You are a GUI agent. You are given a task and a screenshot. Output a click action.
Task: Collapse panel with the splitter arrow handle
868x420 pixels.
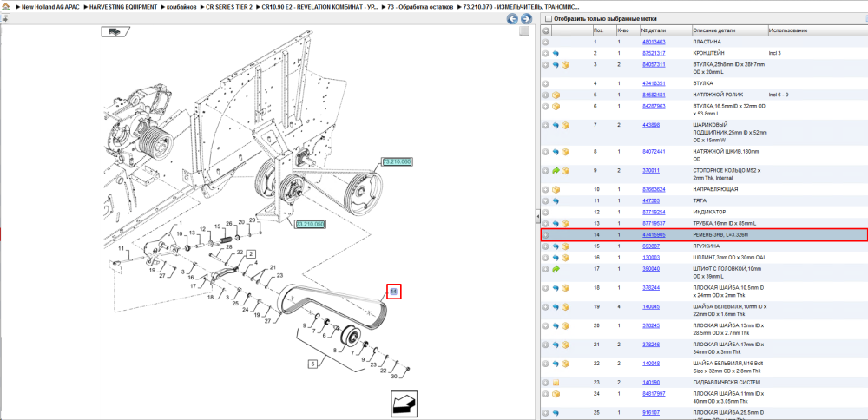pos(537,217)
